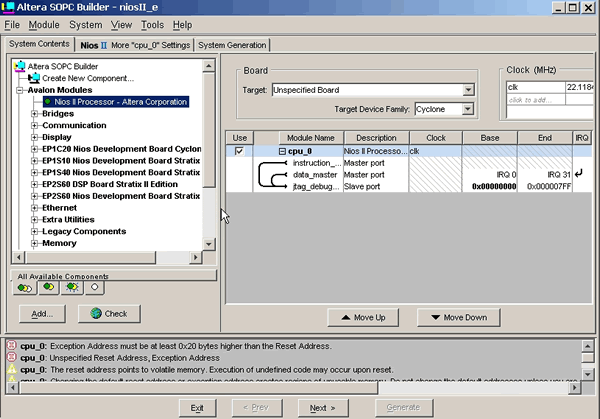Click the component tree vertical scrollbar thumb
Viewport: 600px width, 419px height.
click(x=209, y=130)
